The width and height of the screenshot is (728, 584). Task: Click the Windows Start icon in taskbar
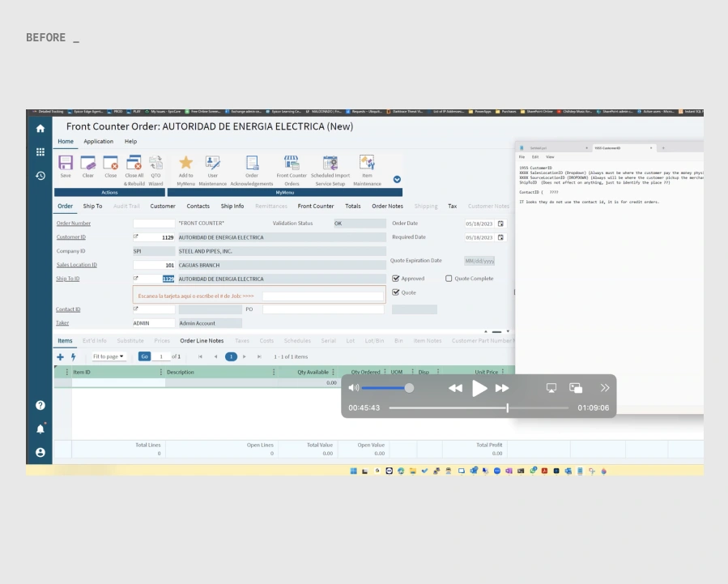click(x=353, y=471)
